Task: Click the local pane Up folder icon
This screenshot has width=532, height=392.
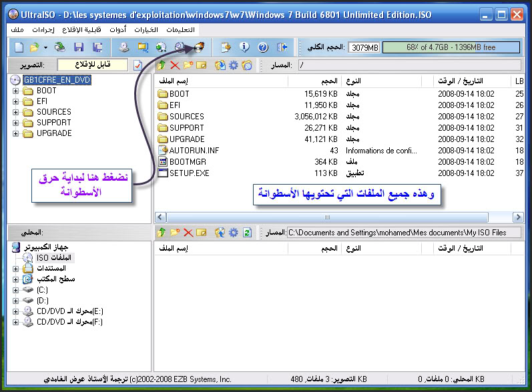Action: 162,233
